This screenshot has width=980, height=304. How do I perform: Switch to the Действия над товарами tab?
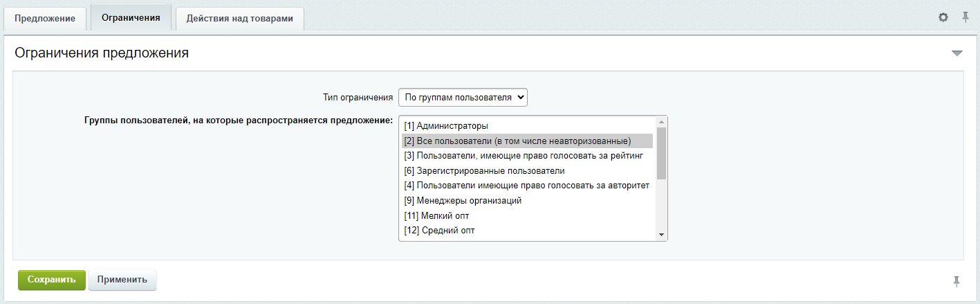[240, 19]
